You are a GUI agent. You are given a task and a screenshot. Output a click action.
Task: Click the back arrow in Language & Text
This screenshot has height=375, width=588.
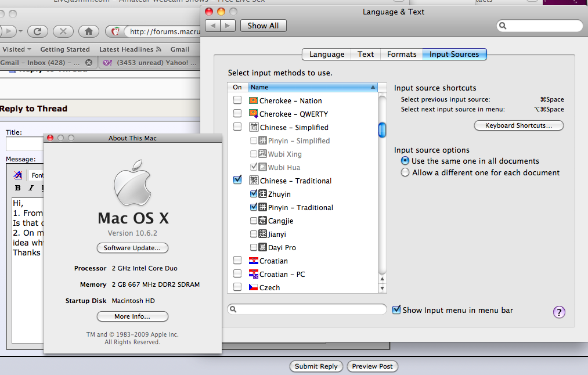[x=213, y=26]
